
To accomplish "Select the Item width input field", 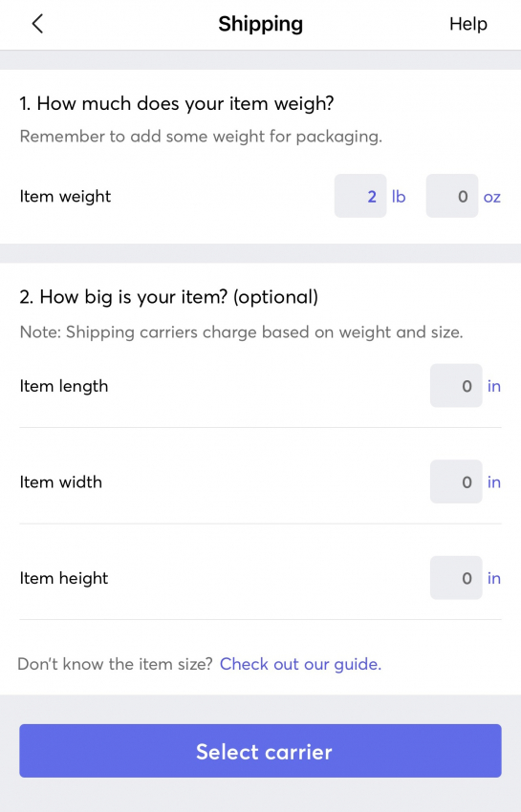I will click(456, 481).
